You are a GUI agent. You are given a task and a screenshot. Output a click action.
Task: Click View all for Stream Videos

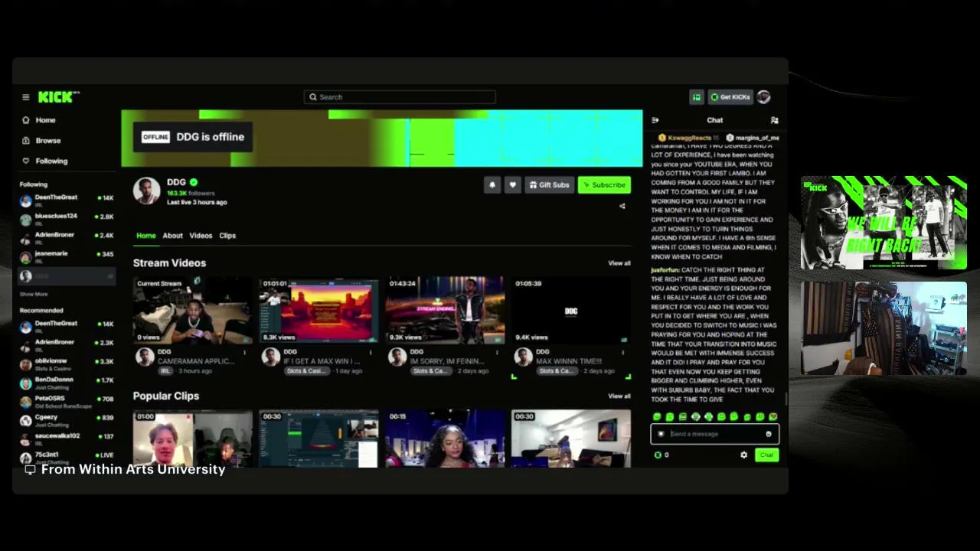click(619, 263)
